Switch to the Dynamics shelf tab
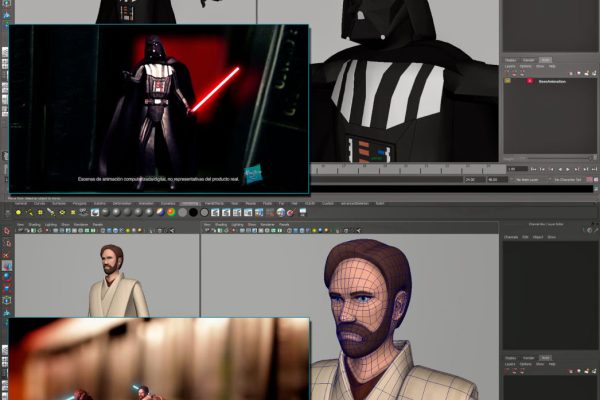 [x=168, y=204]
